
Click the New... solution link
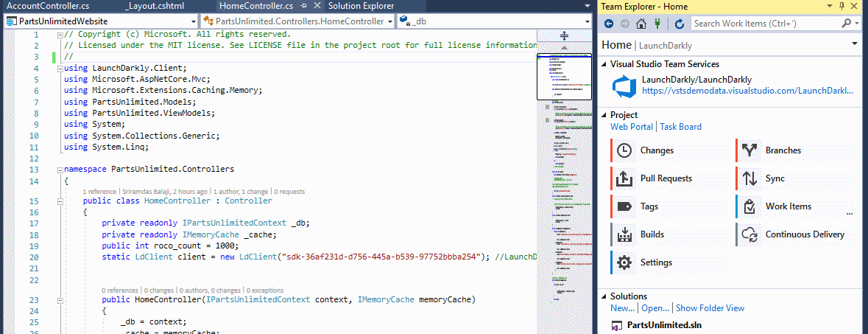[x=622, y=308]
